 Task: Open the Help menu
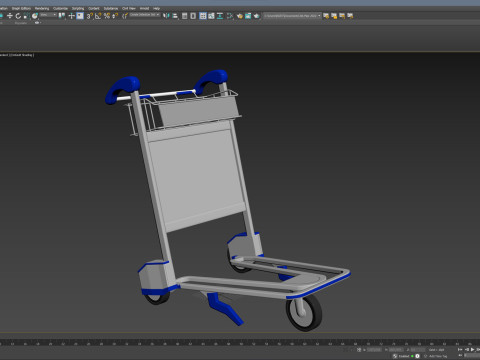coord(156,8)
